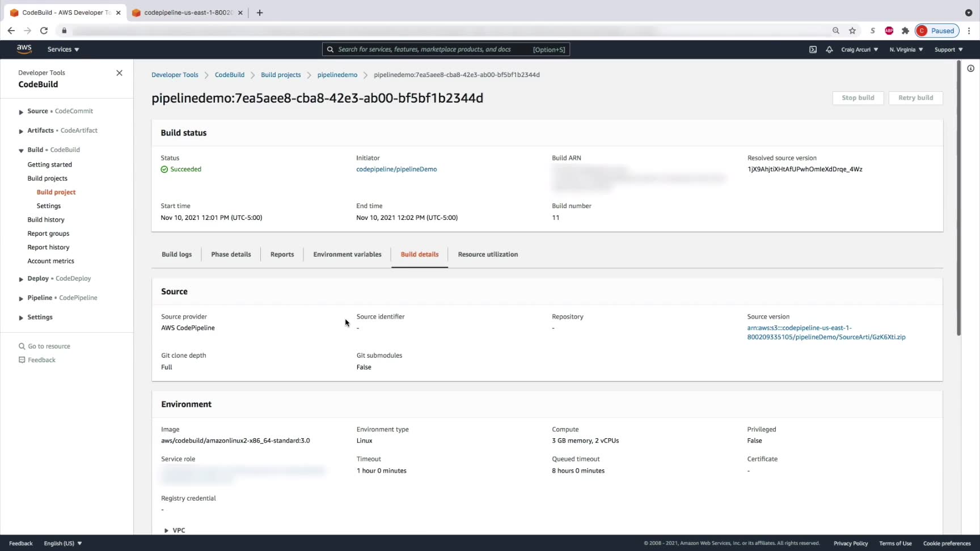The image size is (980, 551).
Task: Switch to the Resource utilization tab
Action: pyautogui.click(x=488, y=255)
